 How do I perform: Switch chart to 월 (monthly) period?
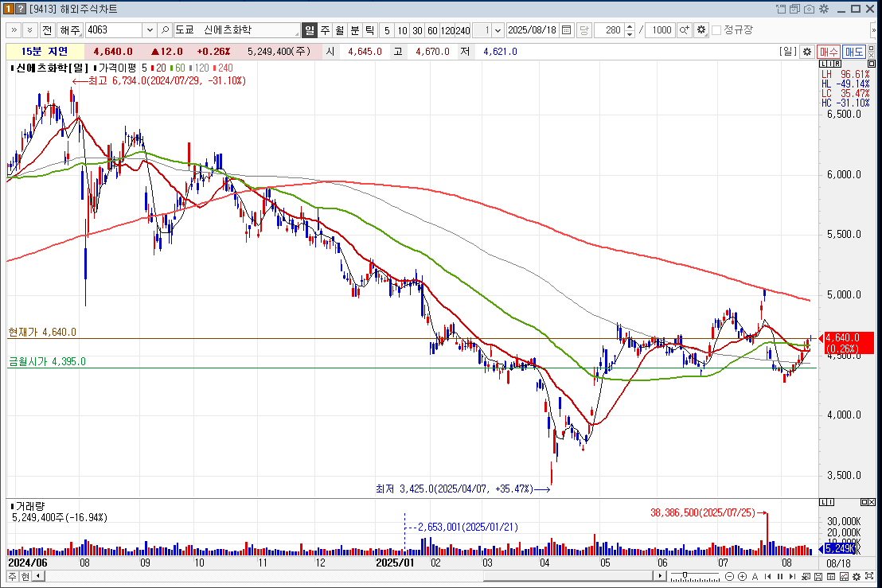coord(340,30)
